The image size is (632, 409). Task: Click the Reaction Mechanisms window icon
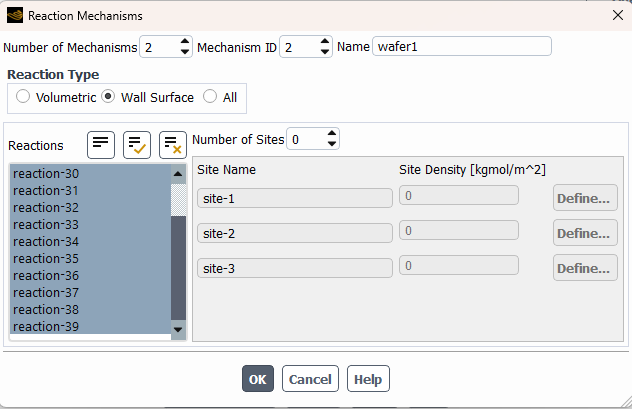click(15, 16)
